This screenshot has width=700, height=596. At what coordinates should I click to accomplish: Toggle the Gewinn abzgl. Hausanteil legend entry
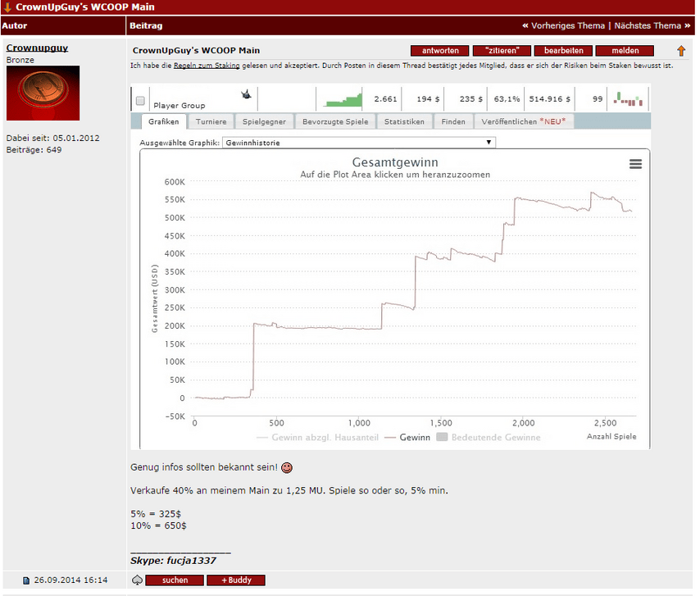tap(317, 438)
